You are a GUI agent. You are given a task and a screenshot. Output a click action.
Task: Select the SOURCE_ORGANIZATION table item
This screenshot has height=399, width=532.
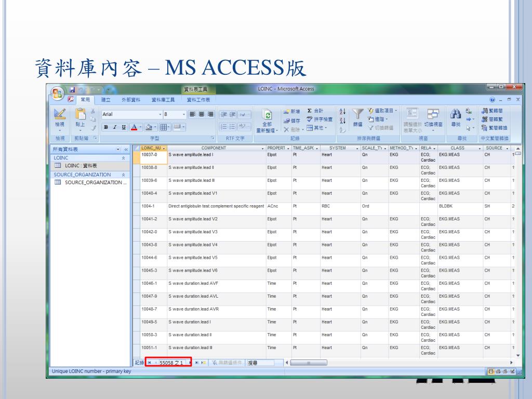pyautogui.click(x=90, y=182)
